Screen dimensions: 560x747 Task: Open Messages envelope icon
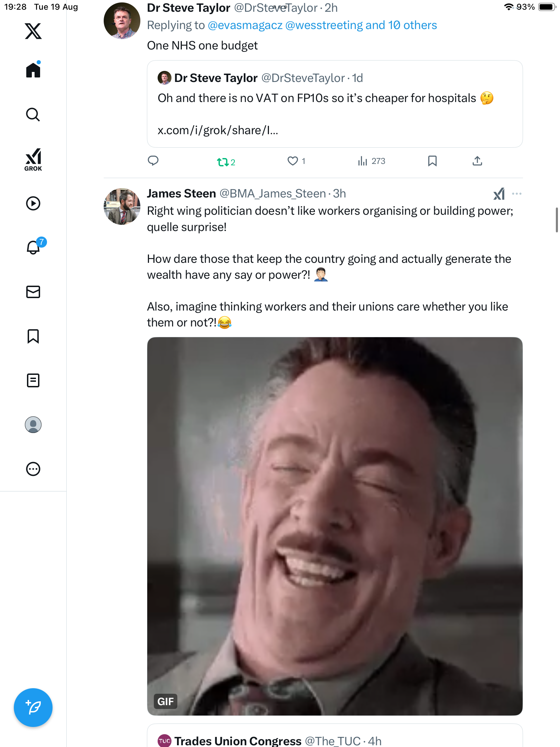coord(33,292)
